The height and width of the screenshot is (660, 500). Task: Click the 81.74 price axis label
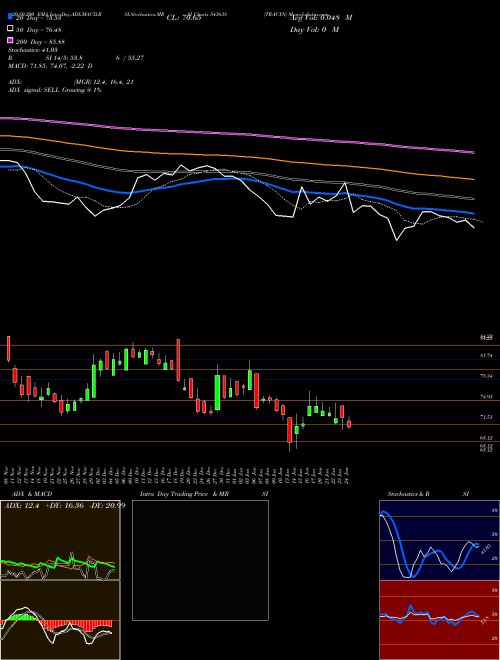click(x=486, y=356)
